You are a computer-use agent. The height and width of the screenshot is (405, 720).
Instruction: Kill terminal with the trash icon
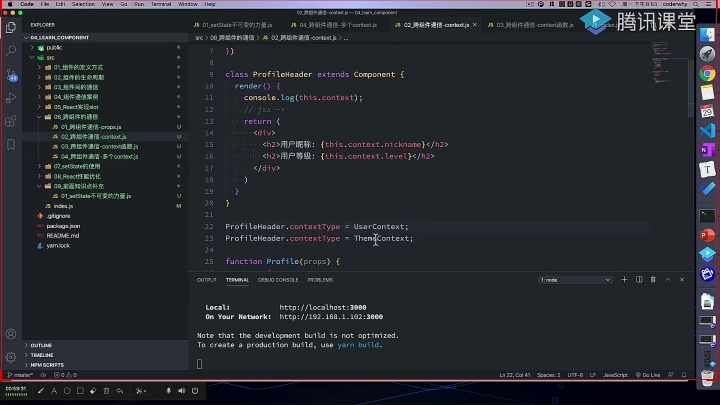653,280
